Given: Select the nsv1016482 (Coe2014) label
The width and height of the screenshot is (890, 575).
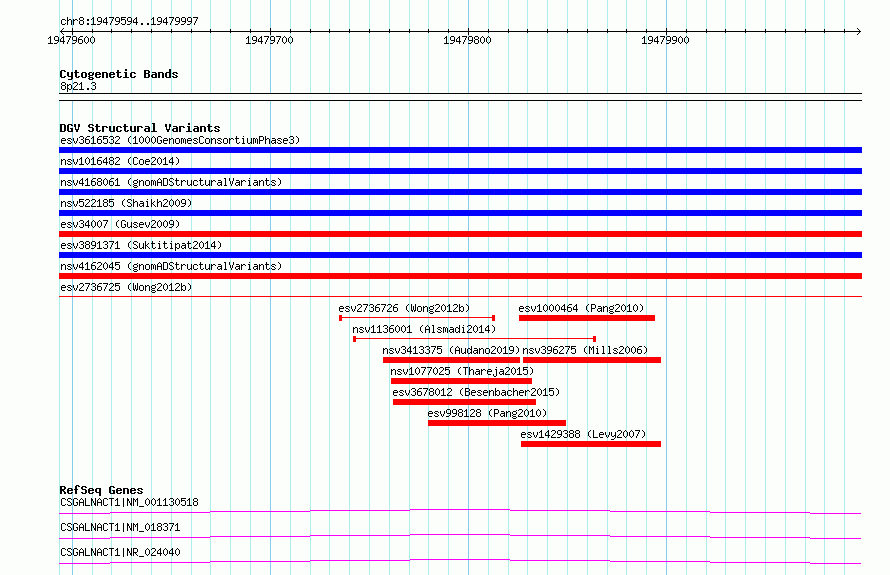Looking at the screenshot, I should pos(120,161).
